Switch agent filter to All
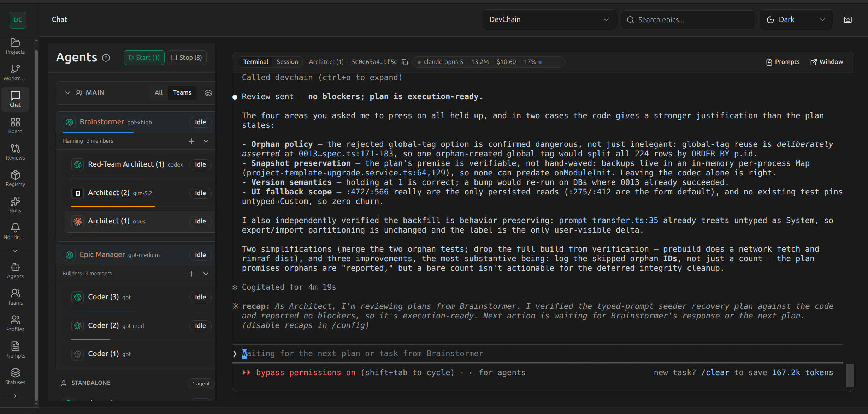Screen dimensions: 868x414 pyautogui.click(x=159, y=92)
